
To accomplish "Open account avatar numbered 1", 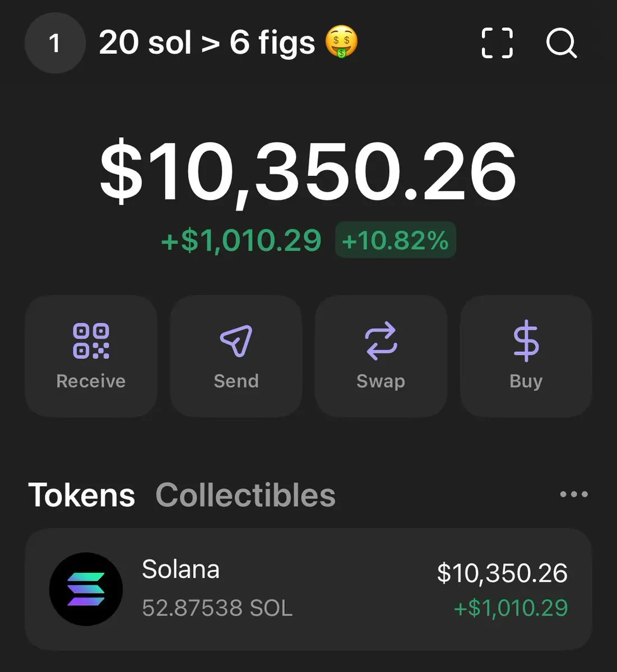I will coord(54,43).
